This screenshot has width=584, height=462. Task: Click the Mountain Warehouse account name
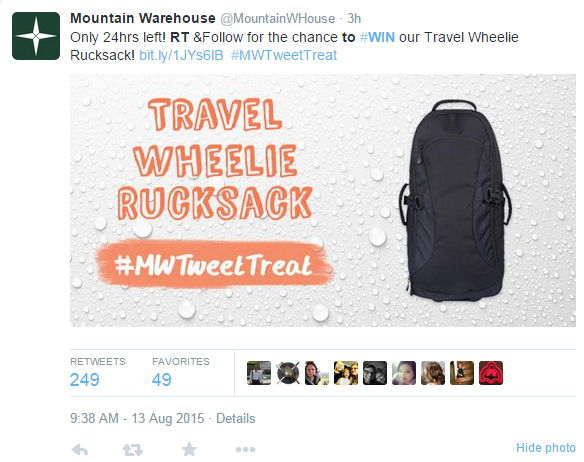[x=143, y=18]
